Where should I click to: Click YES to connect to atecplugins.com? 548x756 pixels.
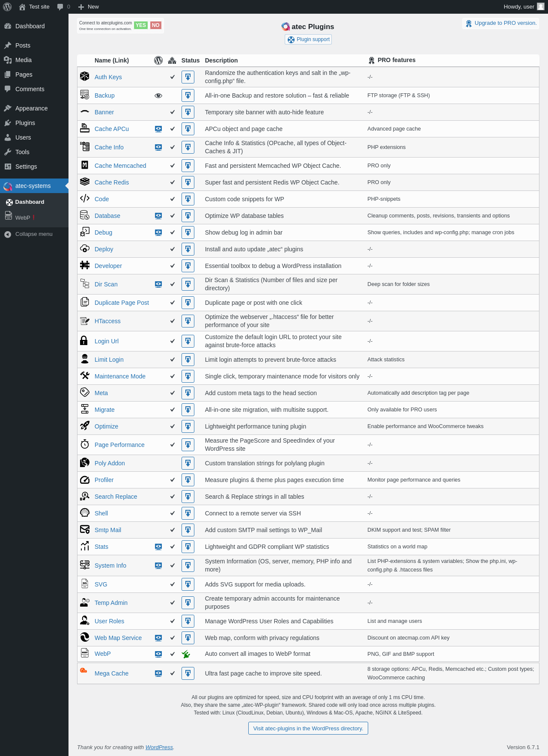pos(140,25)
